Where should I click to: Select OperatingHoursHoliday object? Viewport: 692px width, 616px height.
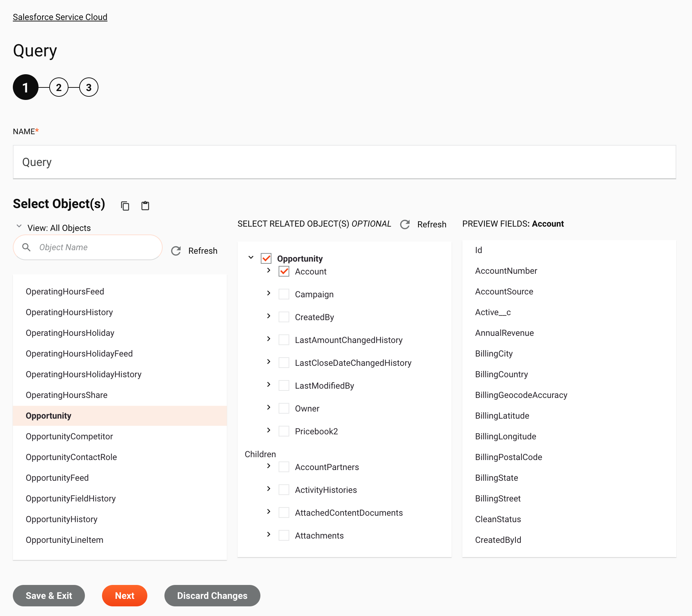(120, 333)
